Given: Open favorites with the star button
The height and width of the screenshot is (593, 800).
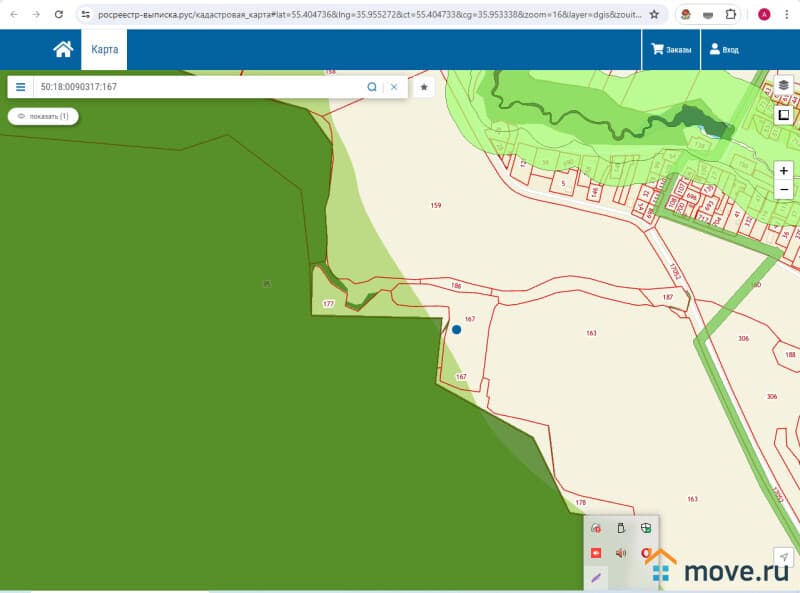Looking at the screenshot, I should tap(424, 87).
